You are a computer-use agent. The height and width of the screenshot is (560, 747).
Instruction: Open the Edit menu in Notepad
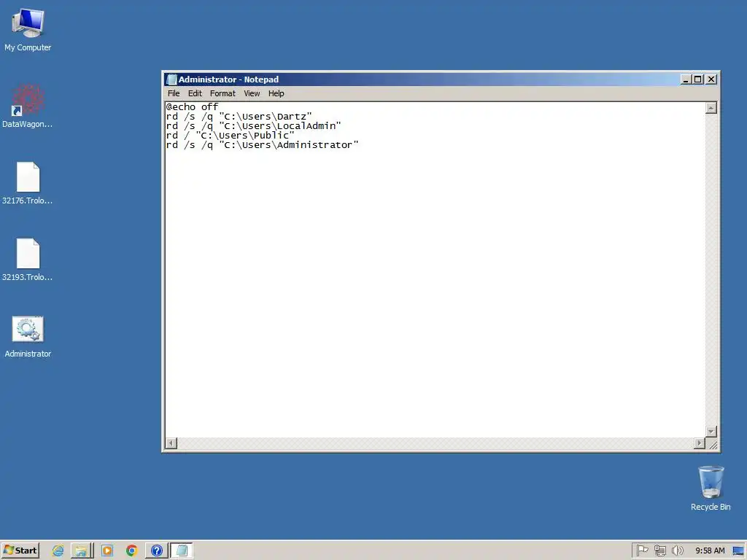point(195,93)
